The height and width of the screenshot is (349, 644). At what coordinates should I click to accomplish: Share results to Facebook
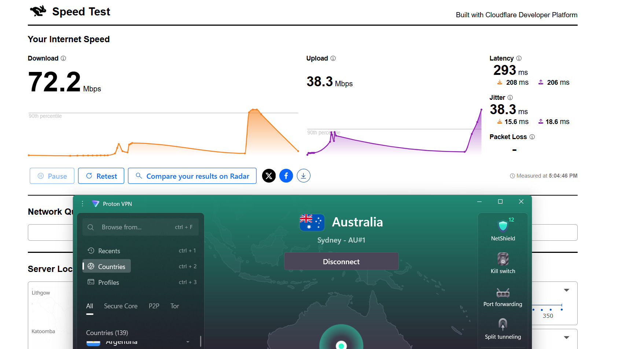(x=286, y=175)
